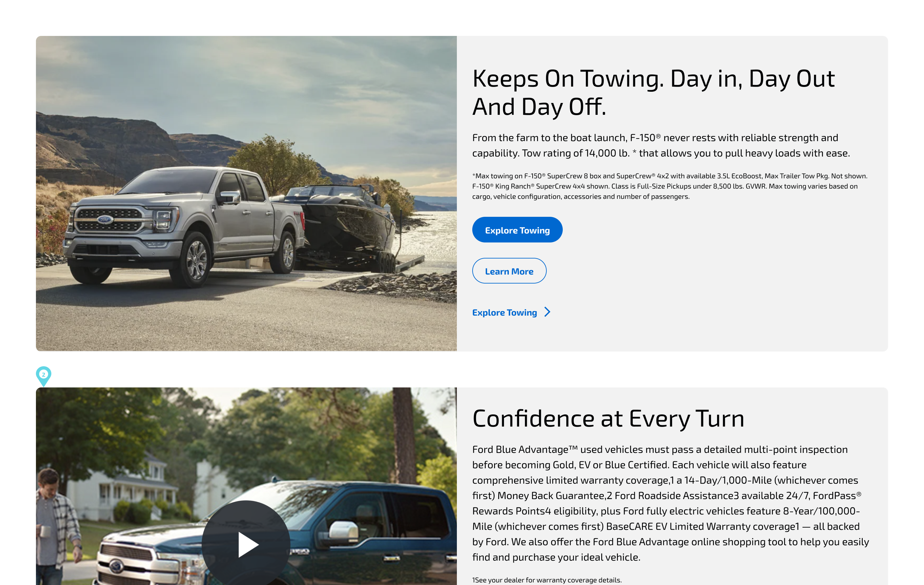Open the silver F-150 towing image

[246, 193]
